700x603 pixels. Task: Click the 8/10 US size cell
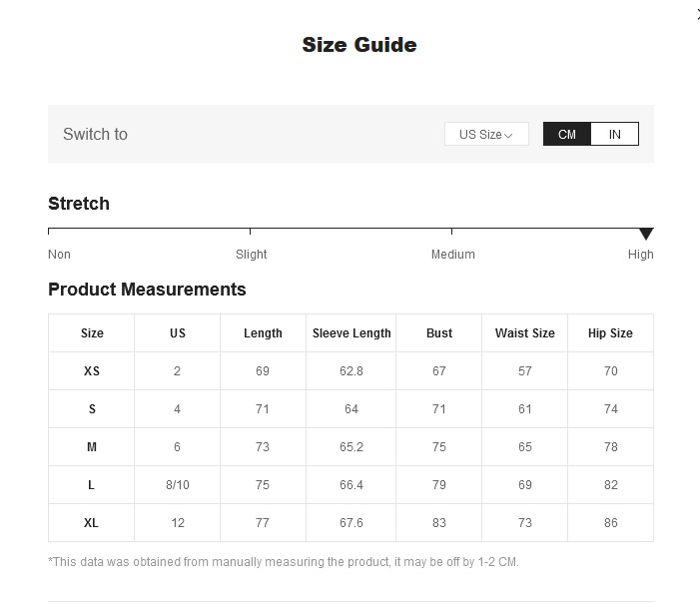pyautogui.click(x=178, y=485)
